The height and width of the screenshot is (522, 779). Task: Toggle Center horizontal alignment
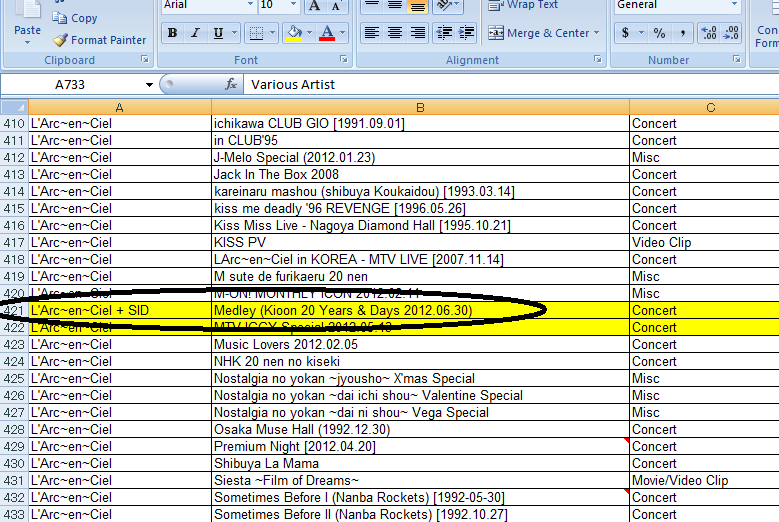395,33
